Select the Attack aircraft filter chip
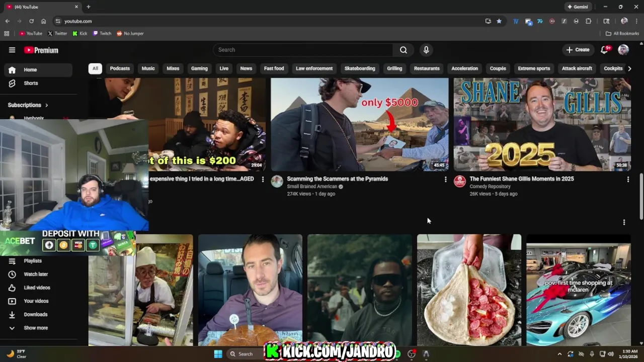 point(577,68)
